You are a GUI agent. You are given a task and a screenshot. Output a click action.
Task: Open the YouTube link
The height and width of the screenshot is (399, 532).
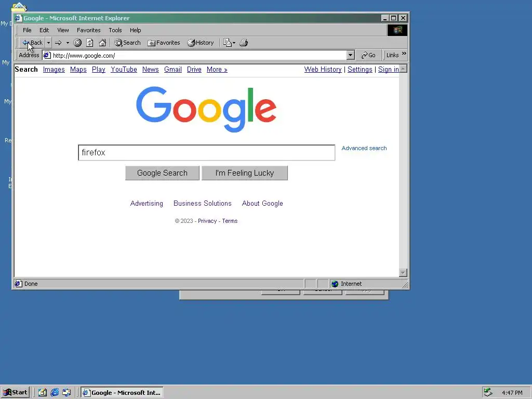pos(124,69)
